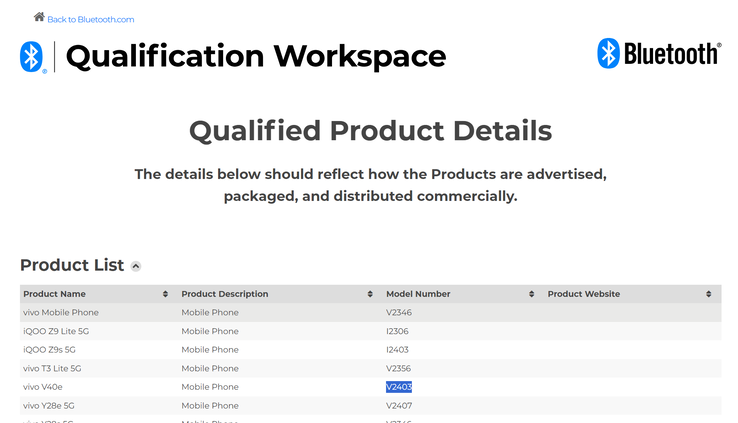Click the Model Number sort arrows icon
This screenshot has width=738, height=423.
[x=531, y=294]
